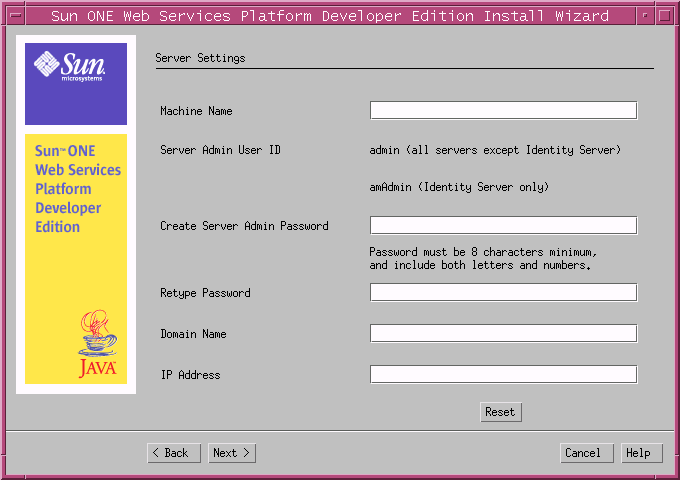Click the Reset button
Image resolution: width=680 pixels, height=480 pixels.
click(x=501, y=412)
